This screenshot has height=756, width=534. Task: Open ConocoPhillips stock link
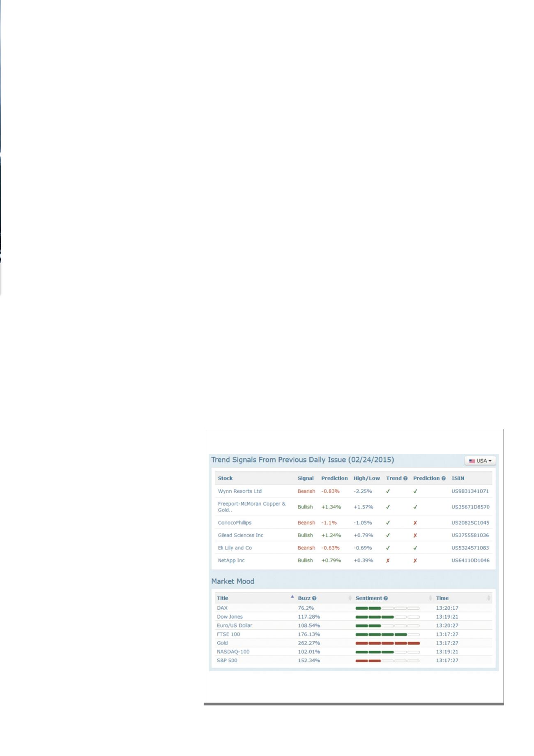pos(235,523)
